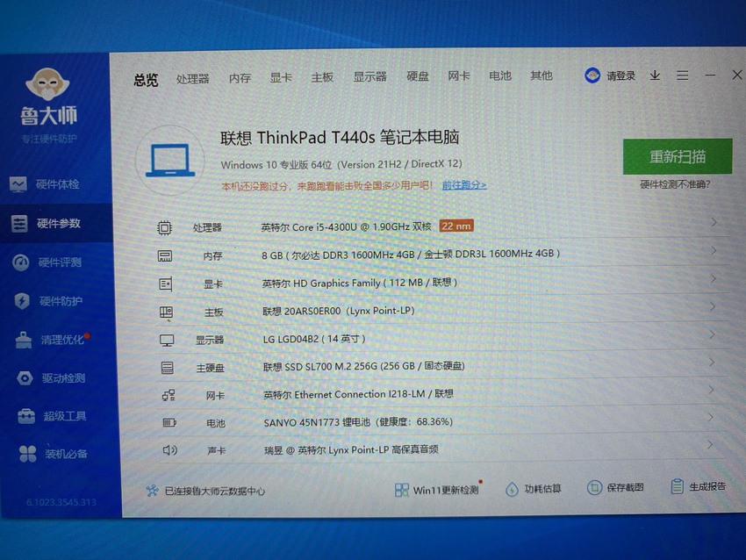Image resolution: width=746 pixels, height=560 pixels.
Task: Click the 主板 row icon
Action: click(166, 312)
